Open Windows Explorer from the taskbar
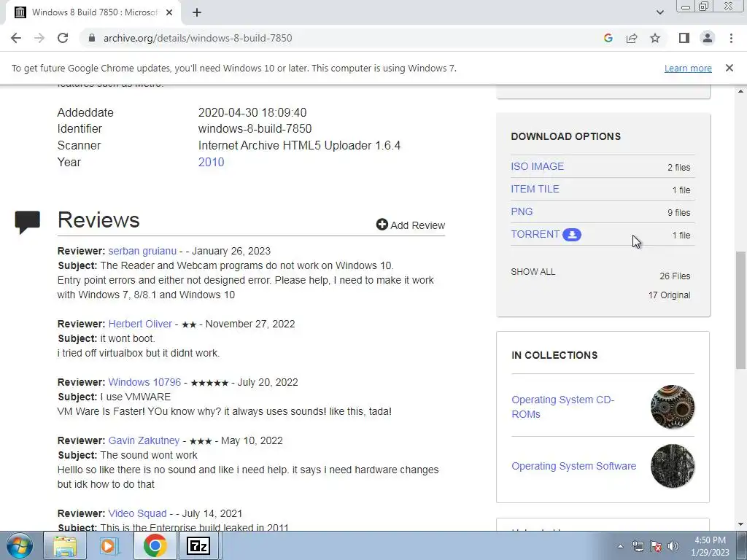Viewport: 747px width, 560px height. [x=65, y=545]
